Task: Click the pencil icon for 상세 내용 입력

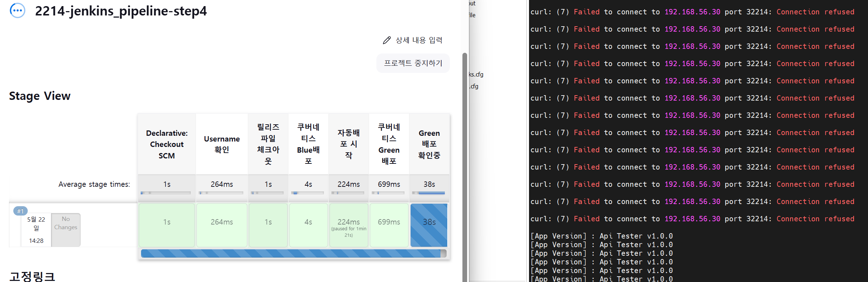Action: (386, 40)
